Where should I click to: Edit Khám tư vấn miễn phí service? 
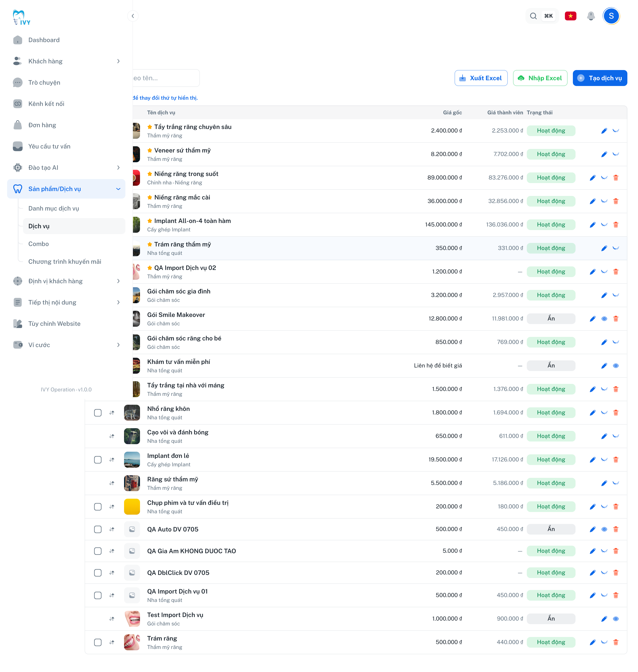(604, 365)
